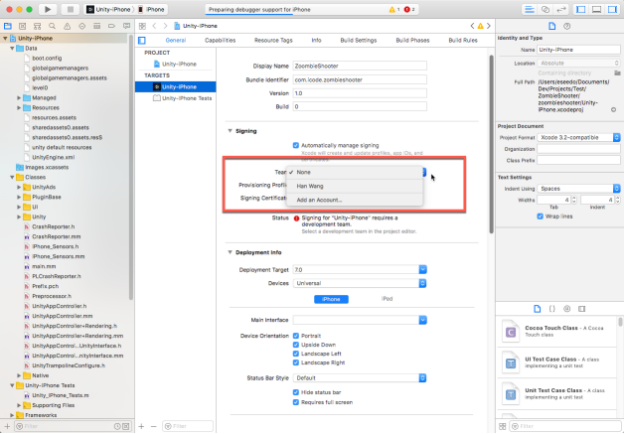The width and height of the screenshot is (624, 434).
Task: Choose Add an Account option
Action: point(354,200)
